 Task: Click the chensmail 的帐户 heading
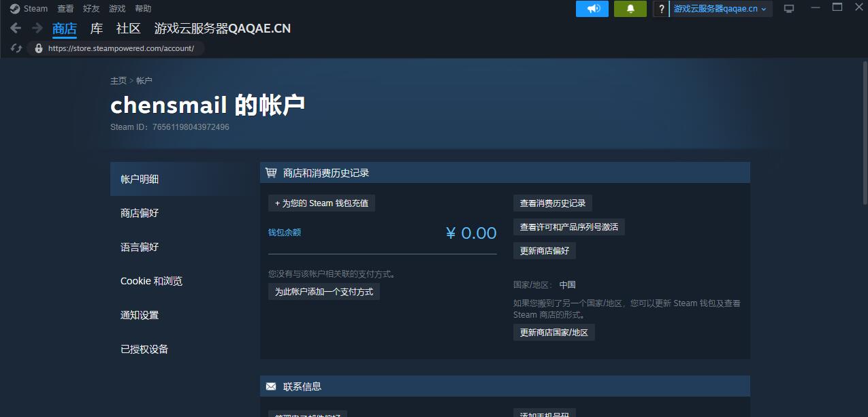pyautogui.click(x=208, y=105)
